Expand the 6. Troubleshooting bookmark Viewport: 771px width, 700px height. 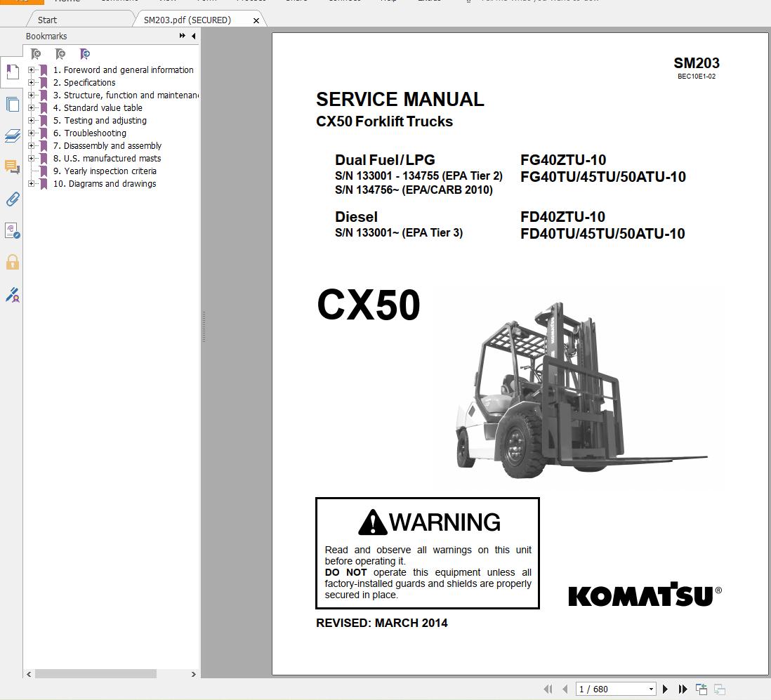pos(30,133)
